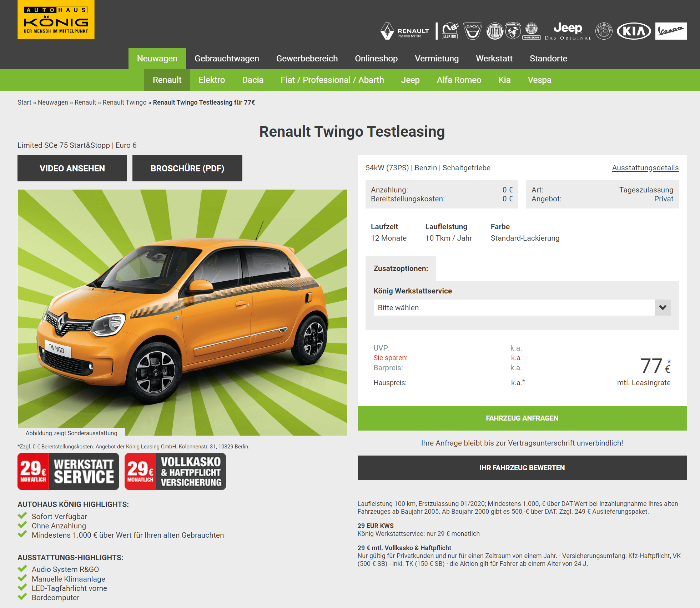Select the Dacia submenu item
The width and height of the screenshot is (700, 608).
pyautogui.click(x=253, y=80)
